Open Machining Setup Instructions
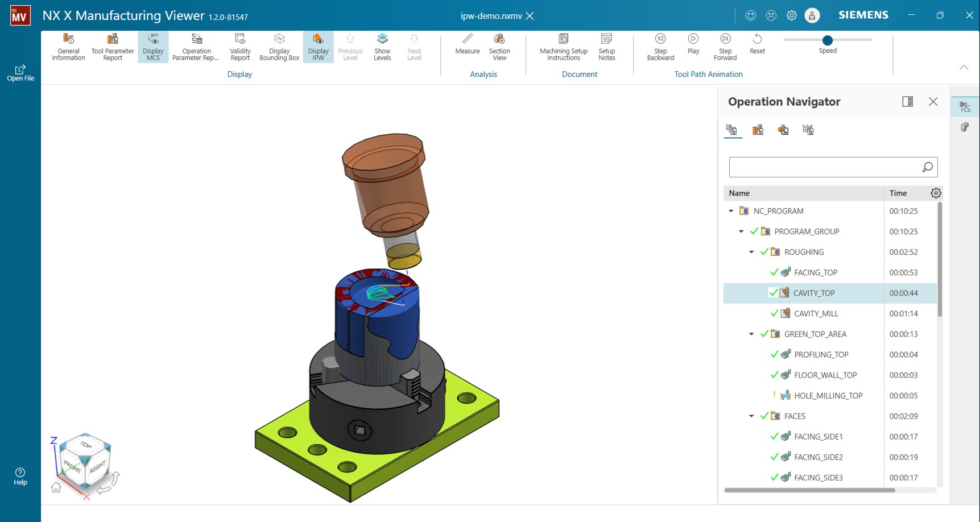The image size is (980, 522). pyautogui.click(x=564, y=47)
